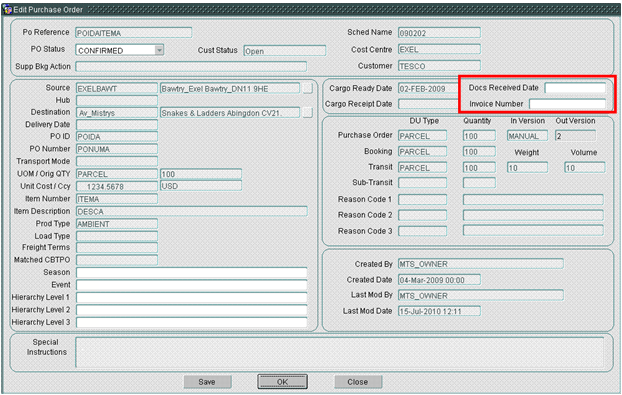This screenshot has height=395, width=622.
Task: Click the Unit Cost field 1234.5678
Action: click(x=117, y=186)
